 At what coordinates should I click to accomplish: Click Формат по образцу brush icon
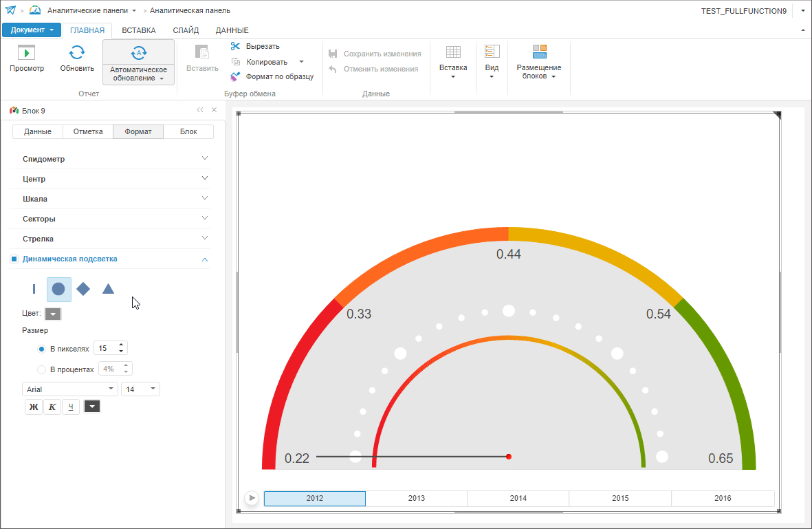point(235,76)
